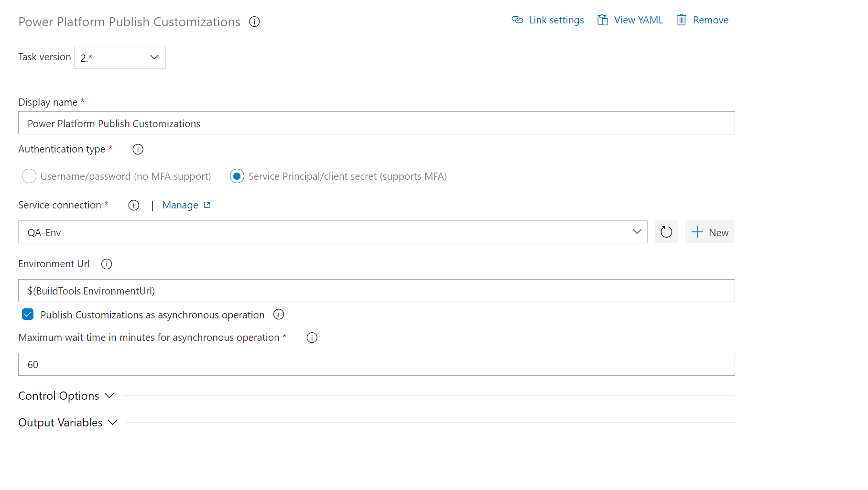Open the Authentication type info tooltip
The image size is (868, 490).
[138, 149]
